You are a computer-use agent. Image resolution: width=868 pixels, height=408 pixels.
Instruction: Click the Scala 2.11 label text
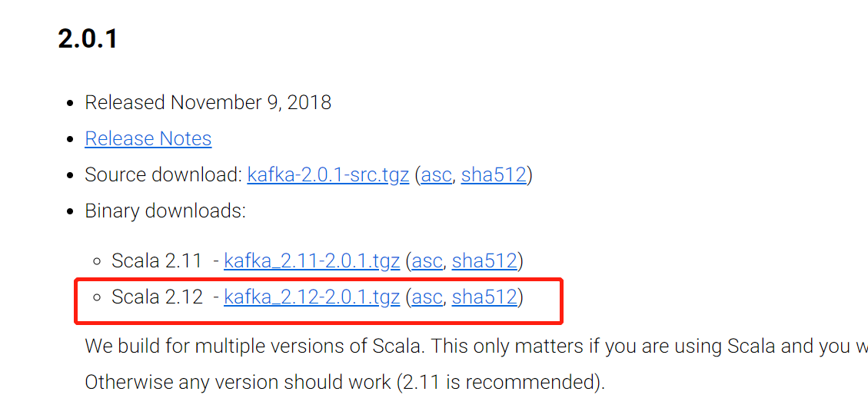[x=157, y=260]
